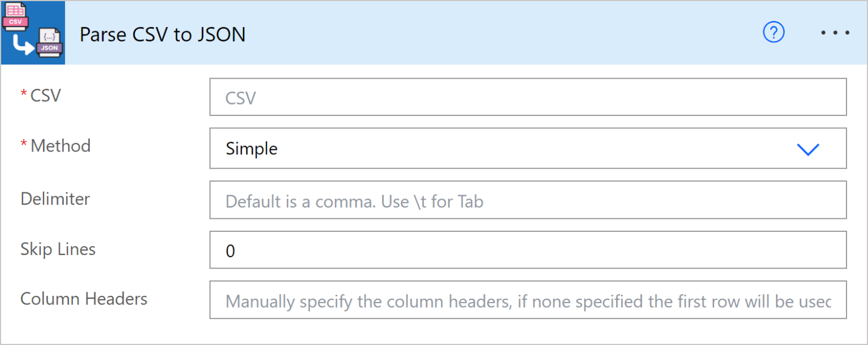Select Simple in the Method field
This screenshot has height=345, width=868.
[251, 148]
